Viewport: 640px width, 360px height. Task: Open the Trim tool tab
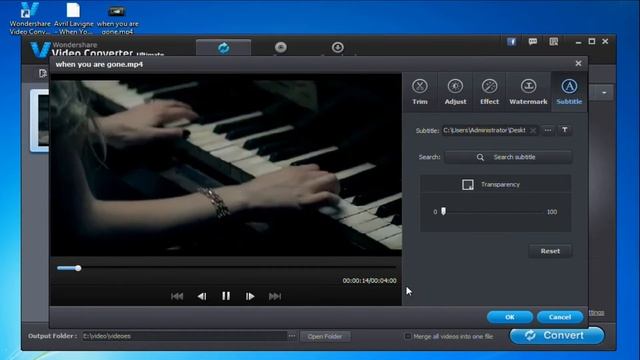tap(420, 92)
